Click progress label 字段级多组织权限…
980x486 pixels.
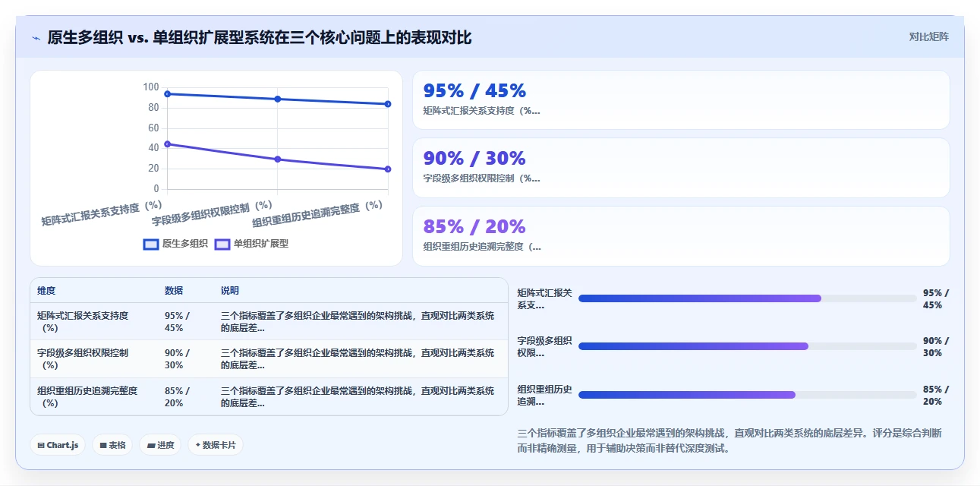(x=544, y=347)
